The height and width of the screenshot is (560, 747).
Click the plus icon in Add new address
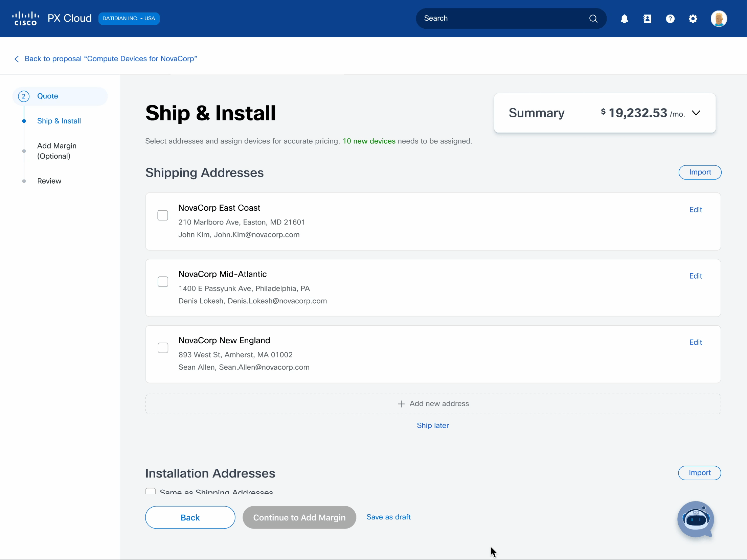401,404
